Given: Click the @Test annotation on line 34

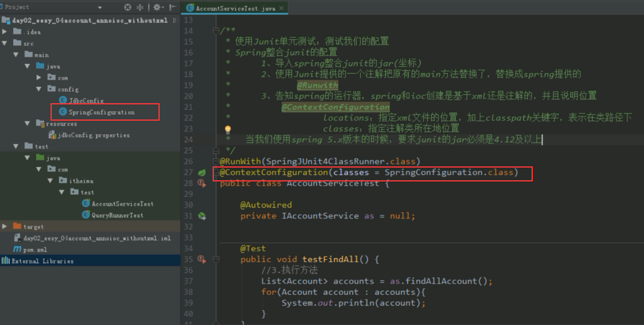Looking at the screenshot, I should coord(253,248).
